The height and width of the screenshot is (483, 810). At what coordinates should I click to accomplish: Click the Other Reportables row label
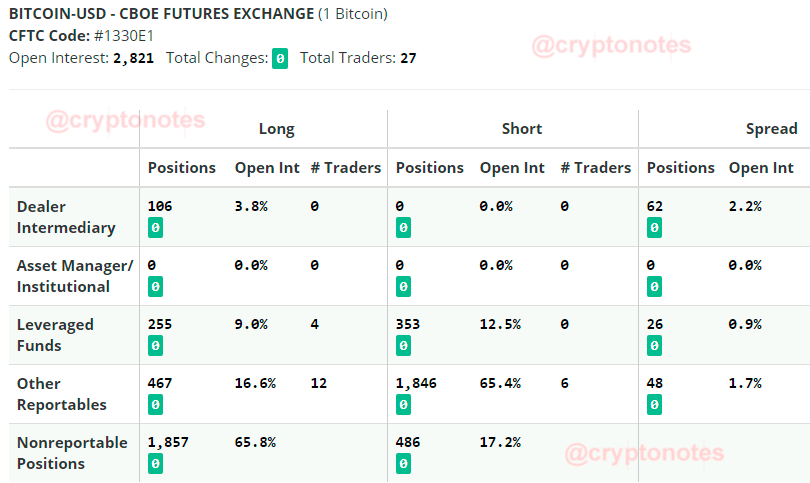coord(61,394)
